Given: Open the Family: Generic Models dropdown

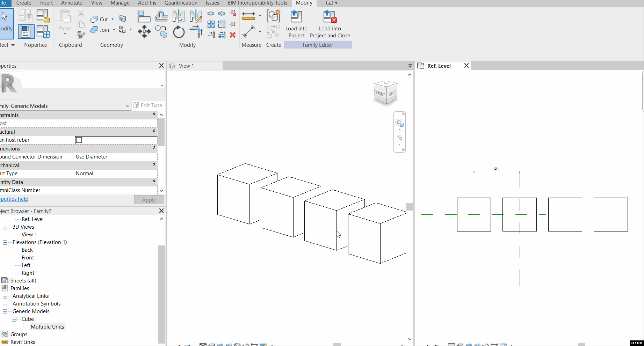Looking at the screenshot, I should click(128, 106).
